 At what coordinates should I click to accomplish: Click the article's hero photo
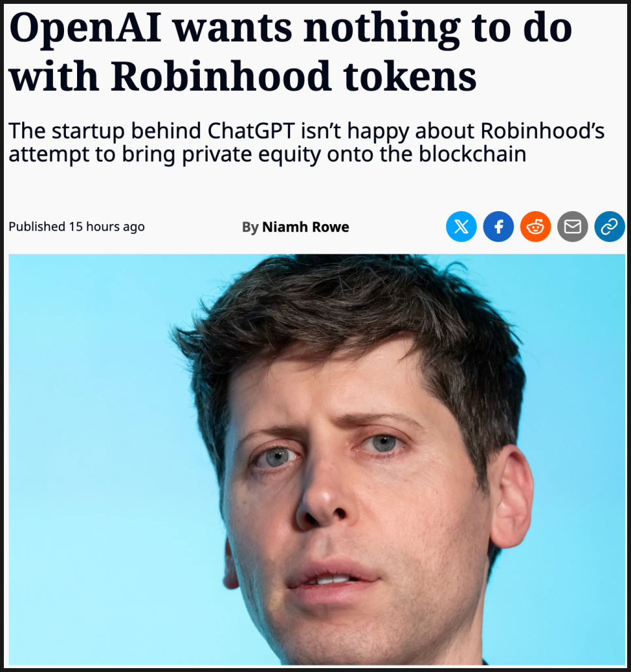(317, 460)
